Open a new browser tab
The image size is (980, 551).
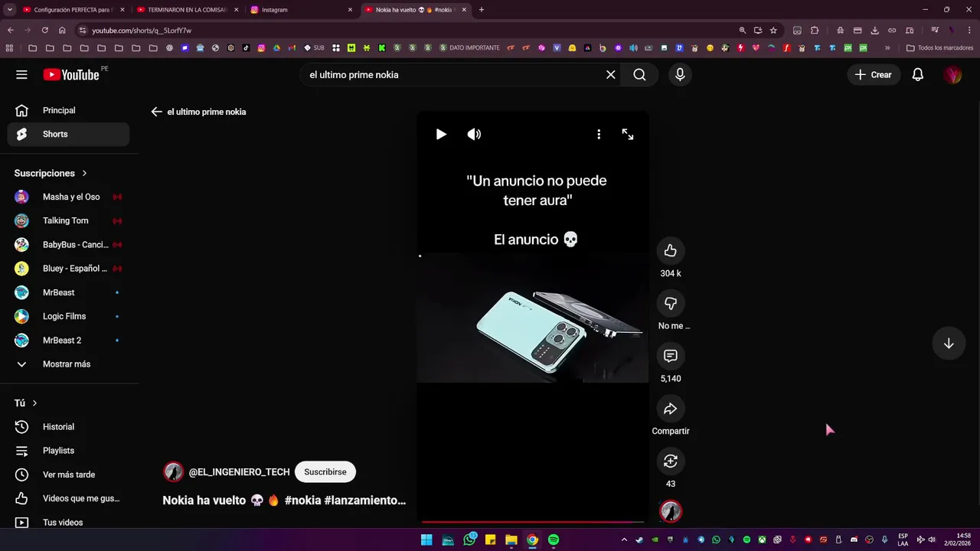pos(481,10)
